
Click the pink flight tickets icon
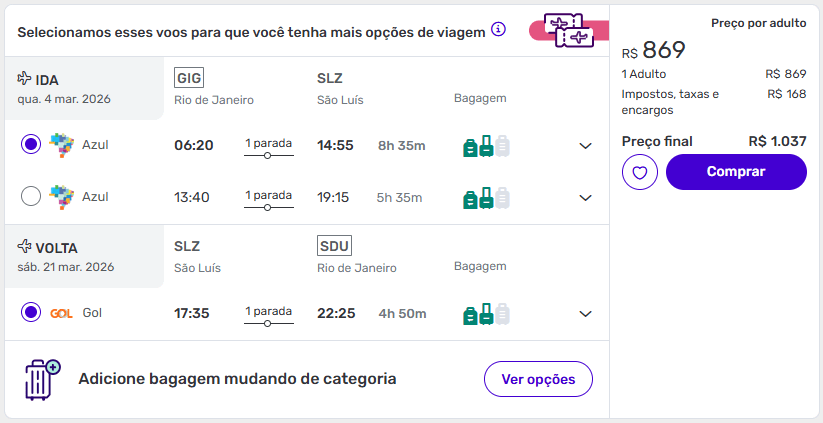pos(566,30)
